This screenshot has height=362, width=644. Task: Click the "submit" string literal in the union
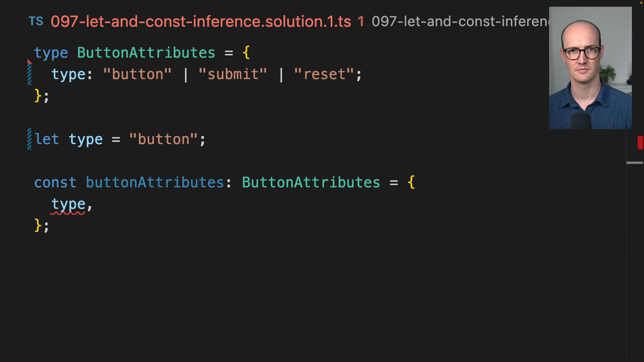[233, 74]
